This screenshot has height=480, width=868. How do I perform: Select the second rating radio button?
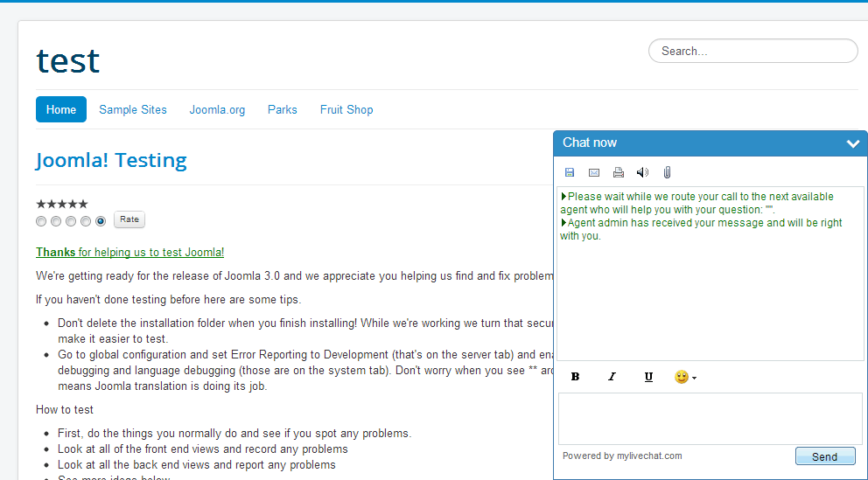56,221
